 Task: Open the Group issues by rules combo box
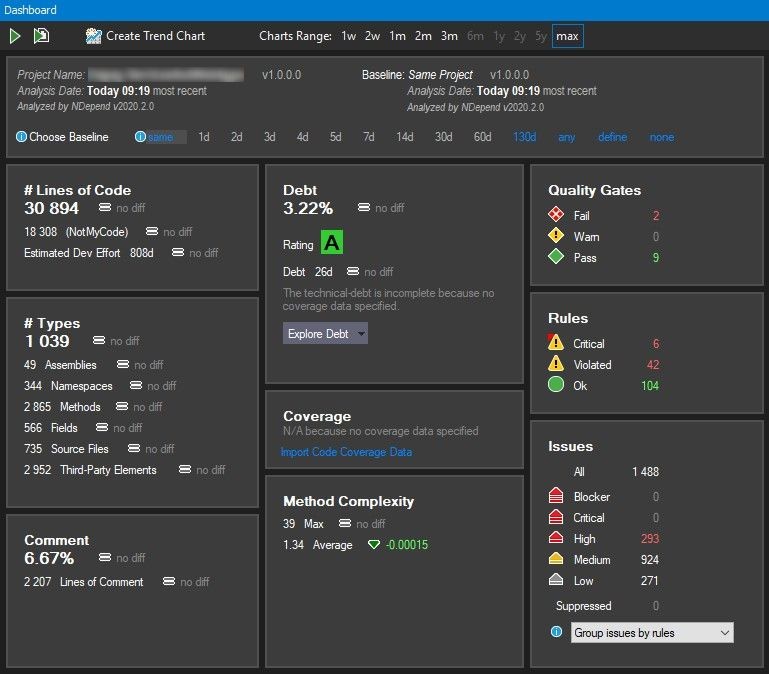[x=651, y=632]
